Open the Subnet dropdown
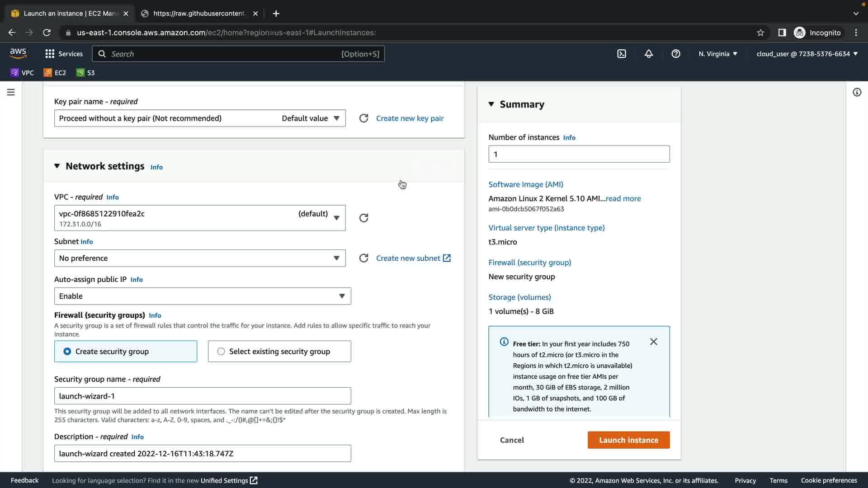The height and width of the screenshot is (488, 868). [199, 258]
